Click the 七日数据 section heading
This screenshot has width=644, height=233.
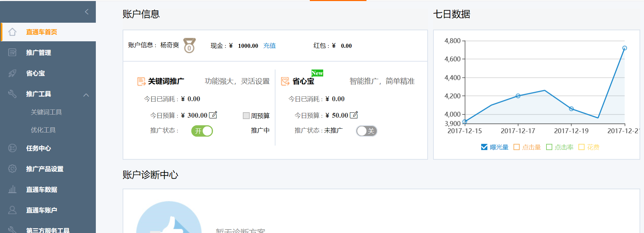click(x=452, y=14)
